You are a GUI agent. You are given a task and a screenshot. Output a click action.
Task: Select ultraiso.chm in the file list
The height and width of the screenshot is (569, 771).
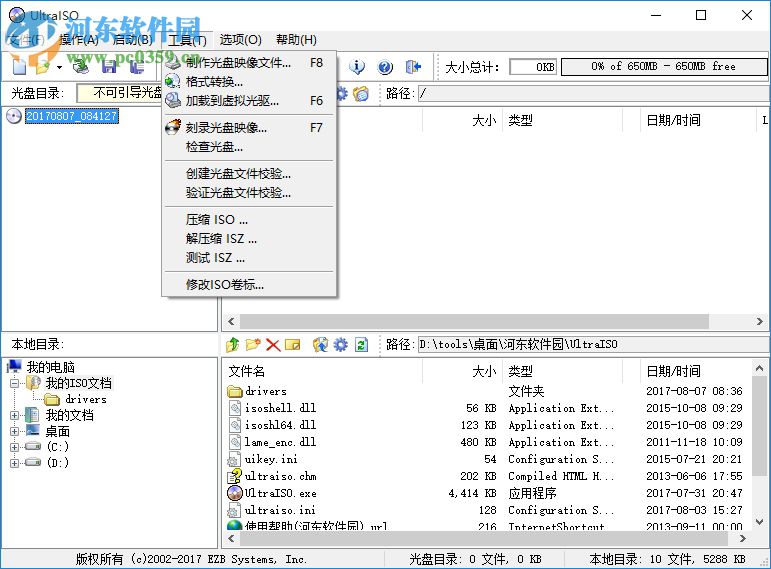pyautogui.click(x=281, y=476)
